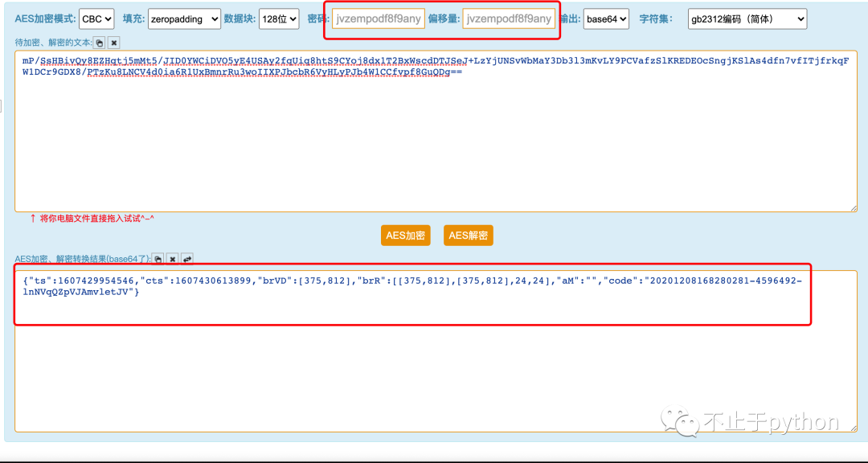Click the AES加密 encrypt button
This screenshot has width=868, height=463.
406,236
